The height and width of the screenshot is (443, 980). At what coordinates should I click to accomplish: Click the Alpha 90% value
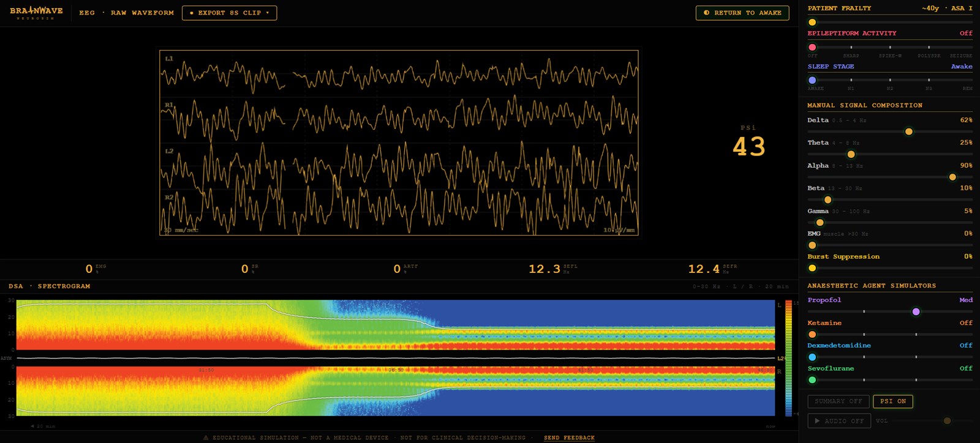click(966, 165)
